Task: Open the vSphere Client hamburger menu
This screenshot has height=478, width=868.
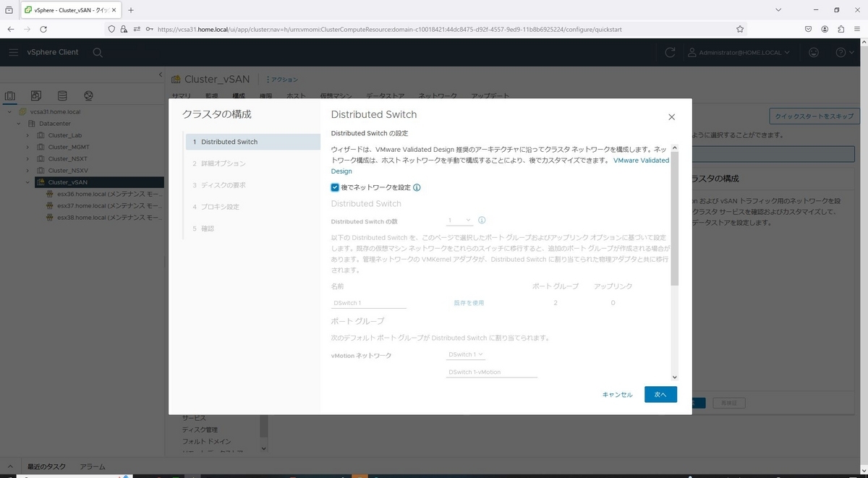Action: click(x=14, y=52)
